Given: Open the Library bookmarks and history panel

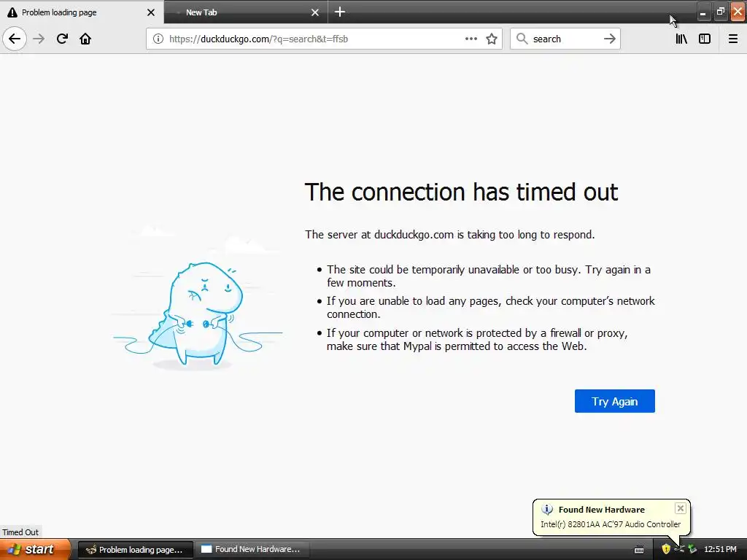Looking at the screenshot, I should click(x=681, y=39).
